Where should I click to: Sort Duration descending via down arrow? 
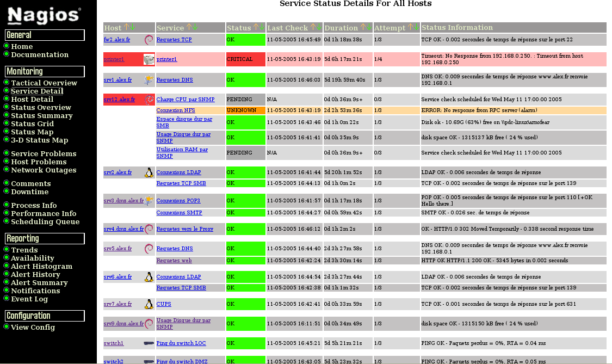pyautogui.click(x=369, y=27)
